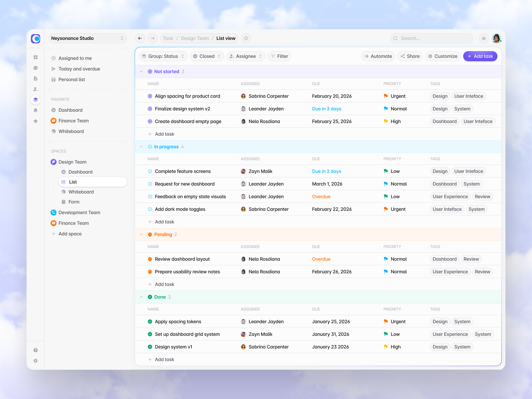This screenshot has height=399, width=532.
Task: Click the green check of Set up dashboard grid system
Action: (150, 334)
